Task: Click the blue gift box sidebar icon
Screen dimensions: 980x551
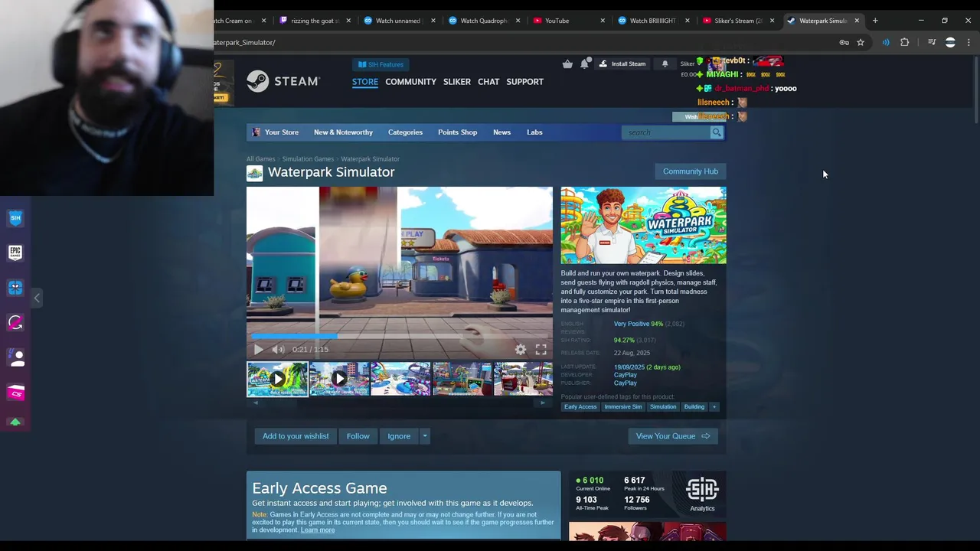Action: [x=15, y=288]
